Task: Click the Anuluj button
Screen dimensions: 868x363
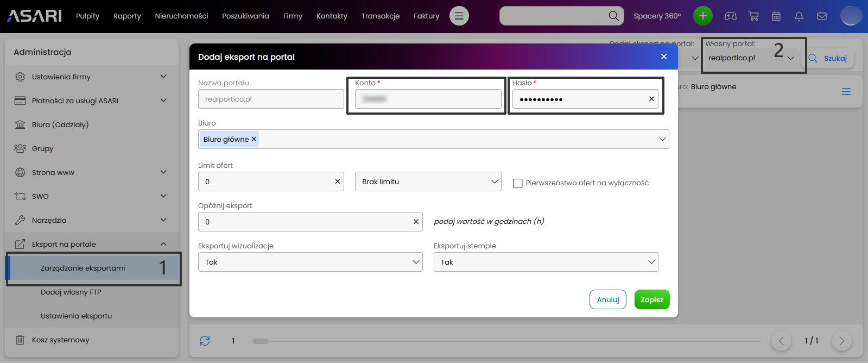Action: click(607, 299)
